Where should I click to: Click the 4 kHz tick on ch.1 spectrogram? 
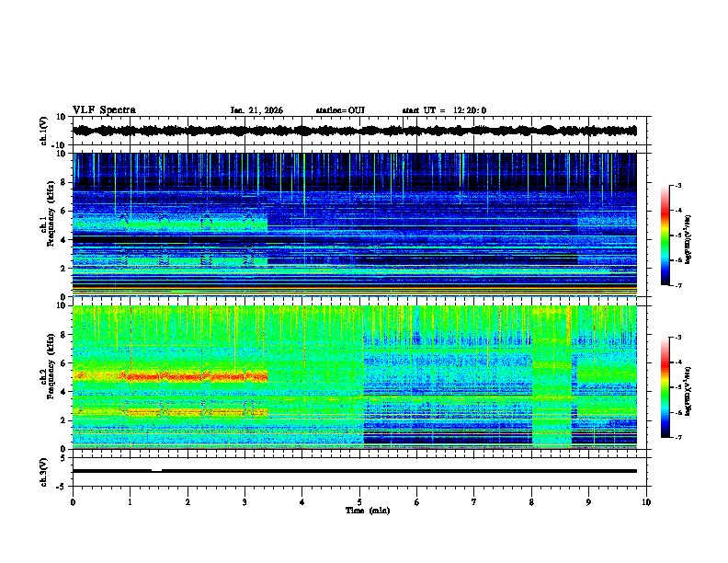[x=64, y=240]
